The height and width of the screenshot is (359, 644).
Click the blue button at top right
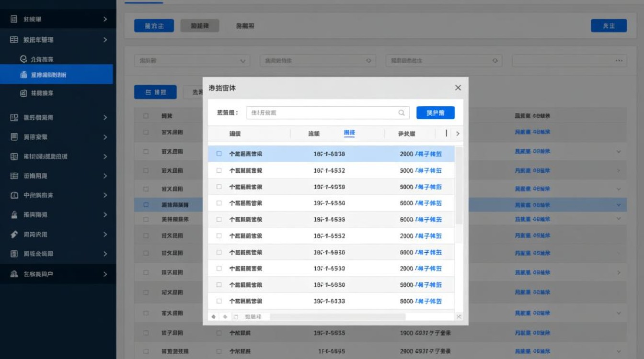[609, 26]
